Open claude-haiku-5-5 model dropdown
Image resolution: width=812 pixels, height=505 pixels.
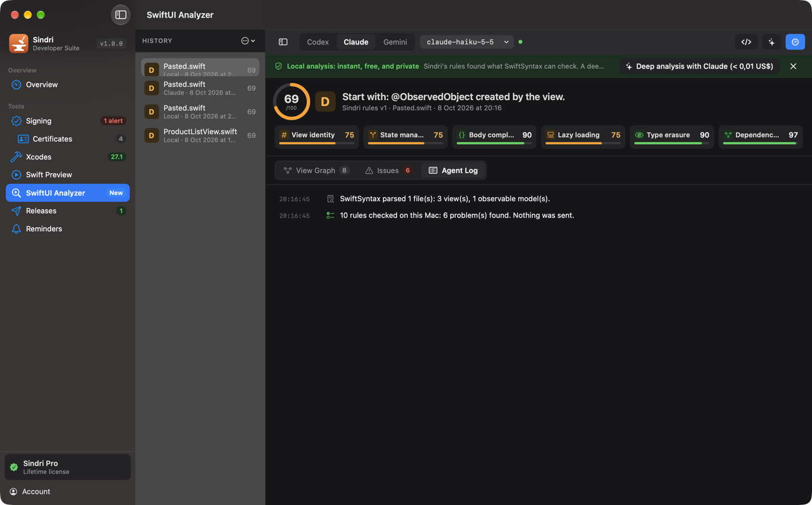467,42
